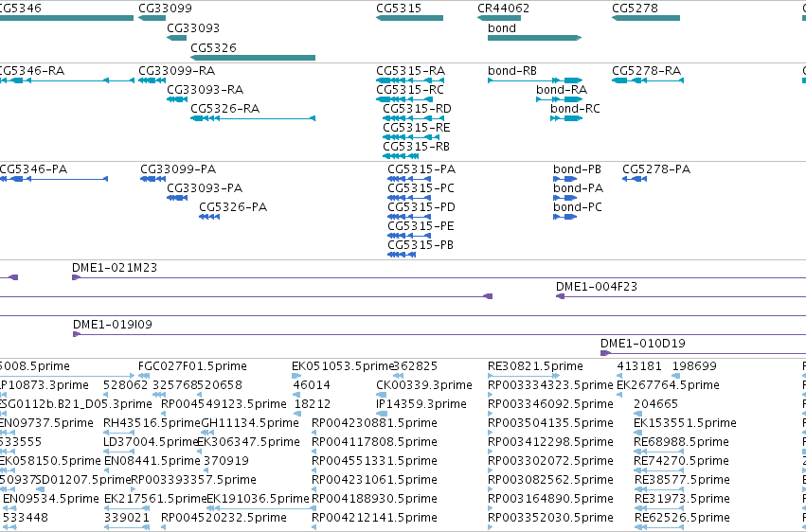Viewport: 806px width, 532px height.
Task: Open EST RP004549123.5prime
Action: 224,404
